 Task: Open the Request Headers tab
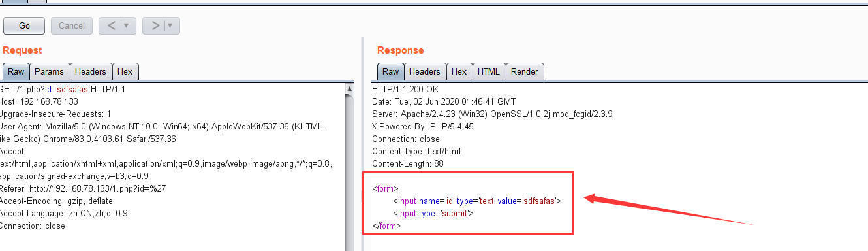point(91,71)
